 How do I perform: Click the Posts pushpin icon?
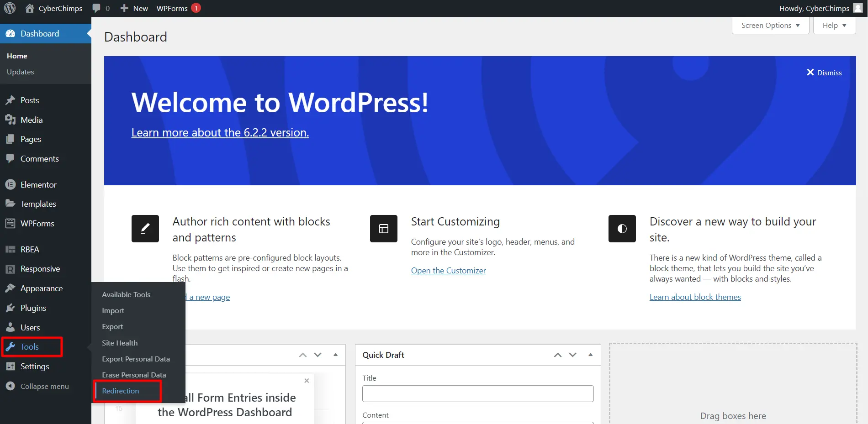point(11,100)
